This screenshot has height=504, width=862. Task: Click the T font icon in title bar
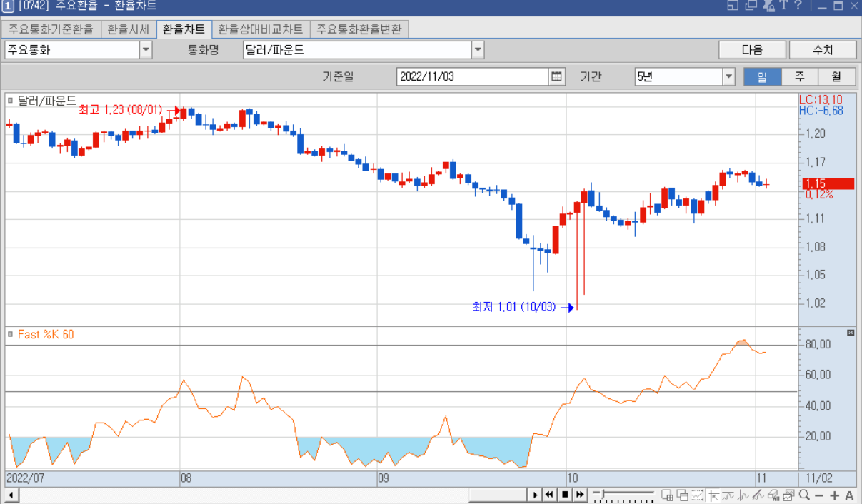[x=783, y=6]
